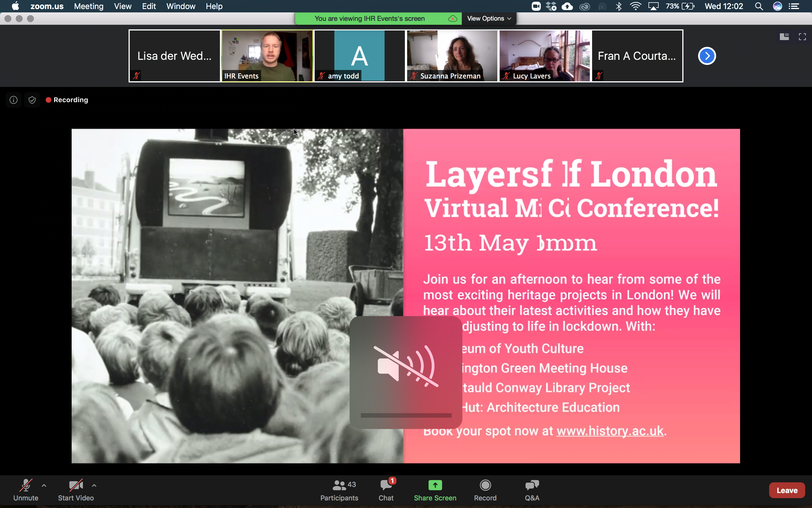This screenshot has width=812, height=508.
Task: Switch video layout view icon
Action: 784,37
